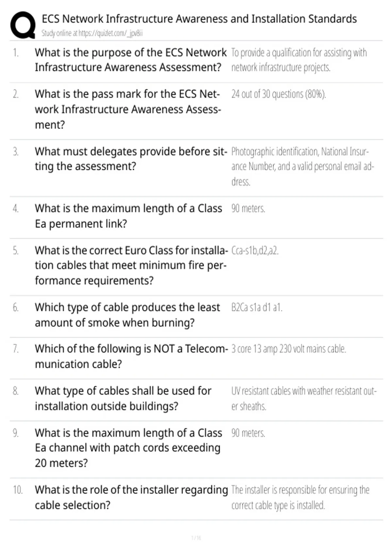Click the page number indicator at the bottom
The height and width of the screenshot is (556, 392).
point(196,538)
